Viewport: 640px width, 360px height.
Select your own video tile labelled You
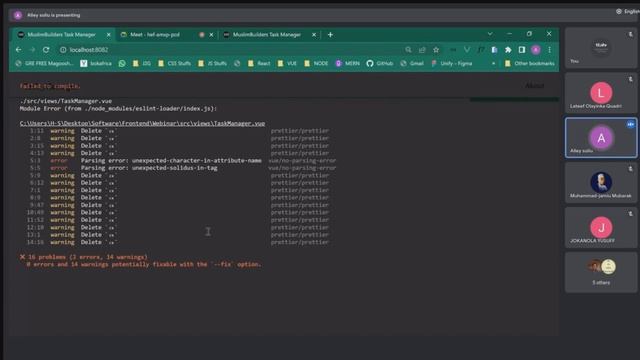[601, 48]
